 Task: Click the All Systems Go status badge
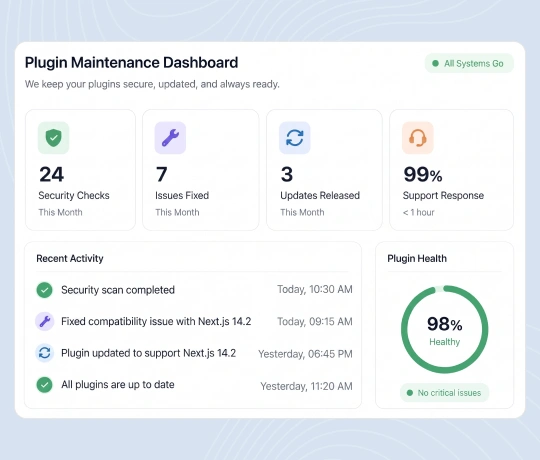[469, 63]
